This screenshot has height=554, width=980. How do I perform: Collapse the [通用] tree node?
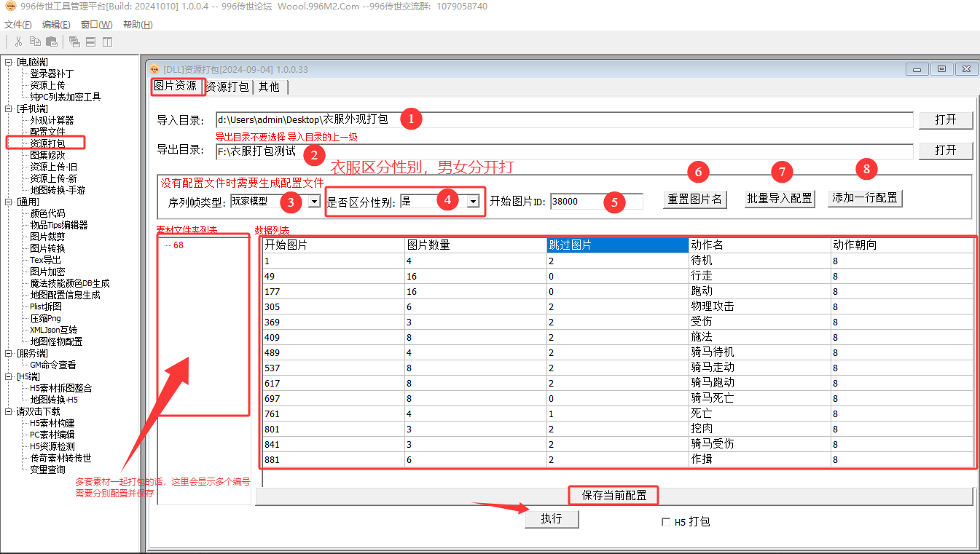point(9,202)
